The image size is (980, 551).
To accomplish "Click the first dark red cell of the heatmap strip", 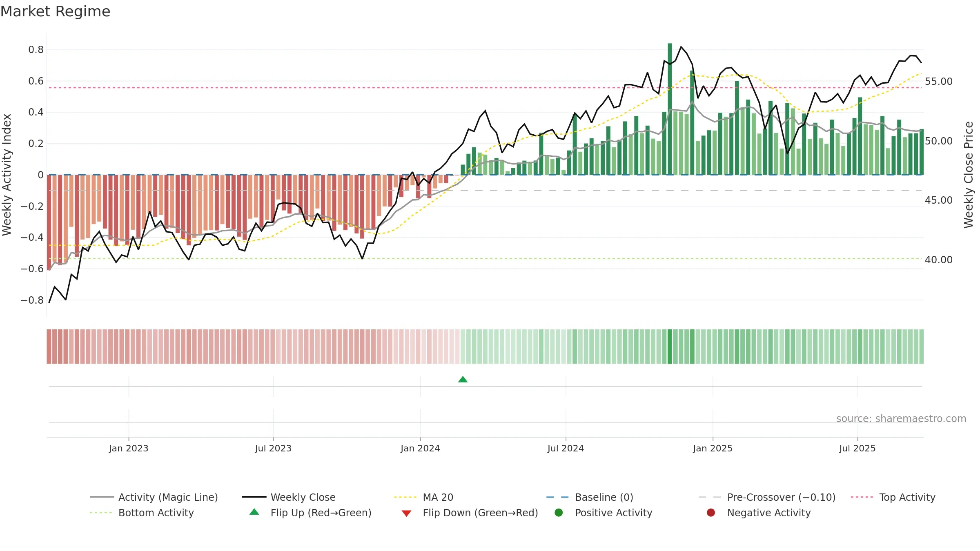I will point(49,347).
